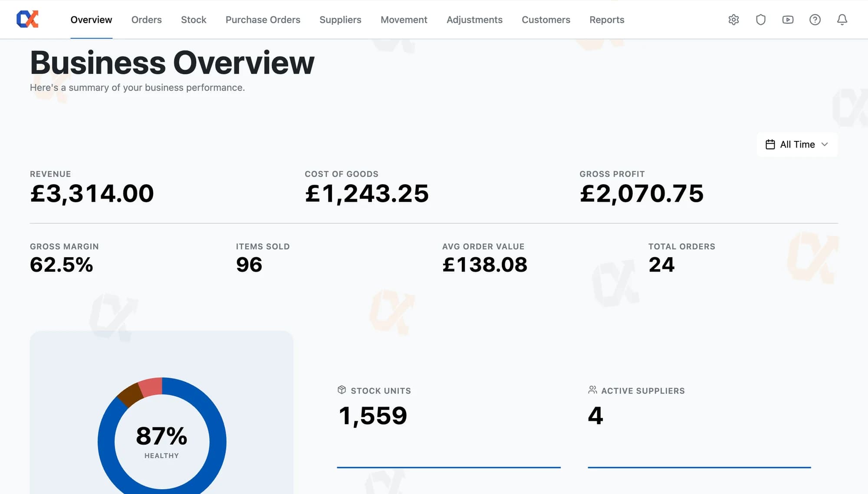
Task: Click the Cost of Goods value £1,243.25
Action: click(x=367, y=193)
